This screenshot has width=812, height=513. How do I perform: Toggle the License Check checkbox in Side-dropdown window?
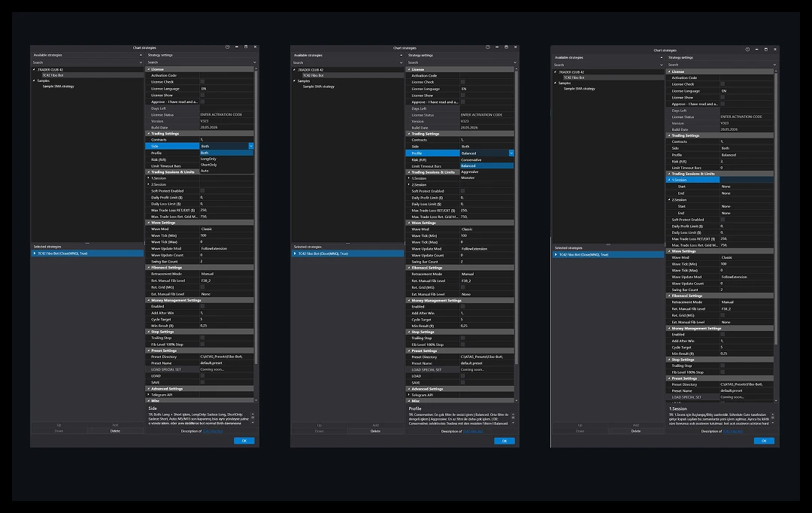[202, 82]
